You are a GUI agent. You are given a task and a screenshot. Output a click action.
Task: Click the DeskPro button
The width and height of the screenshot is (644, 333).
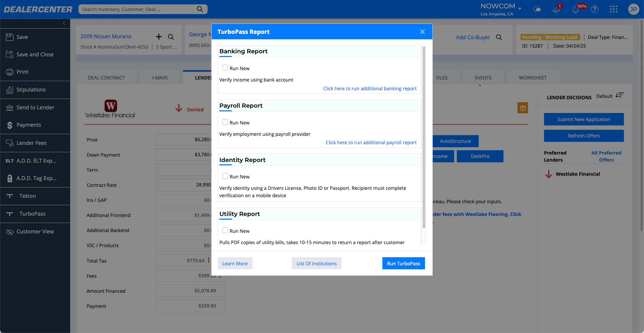point(480,156)
